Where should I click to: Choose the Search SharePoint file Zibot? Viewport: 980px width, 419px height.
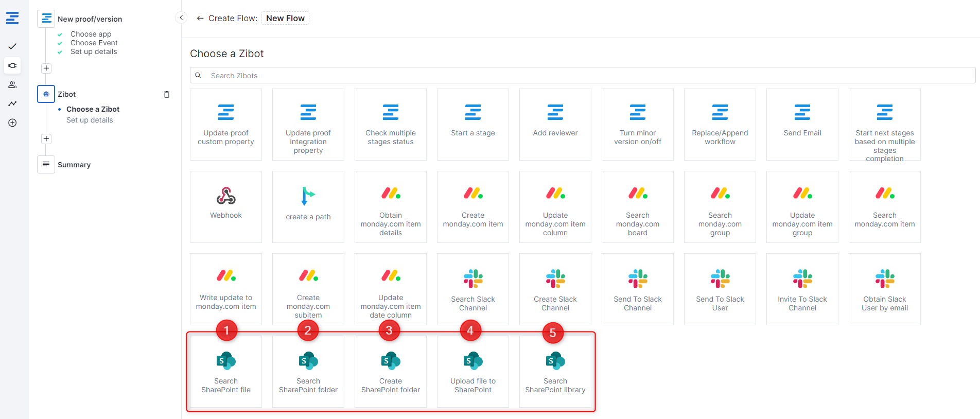(x=225, y=372)
